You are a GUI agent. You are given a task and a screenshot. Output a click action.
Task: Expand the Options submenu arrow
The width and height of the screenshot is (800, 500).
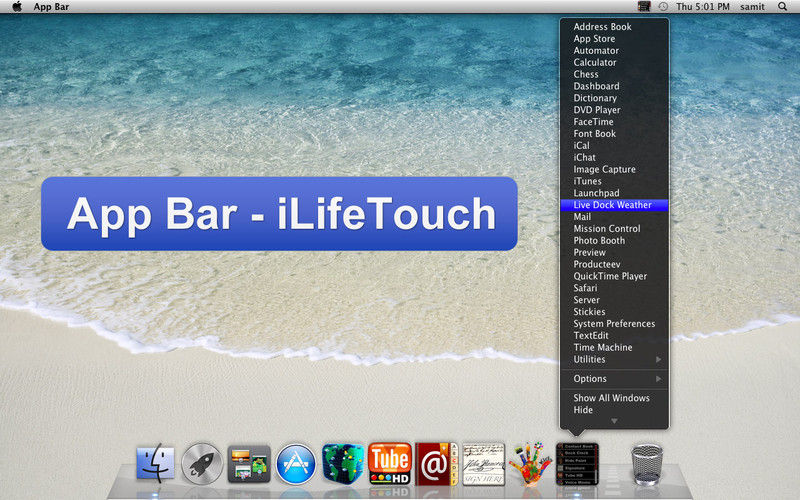[659, 379]
